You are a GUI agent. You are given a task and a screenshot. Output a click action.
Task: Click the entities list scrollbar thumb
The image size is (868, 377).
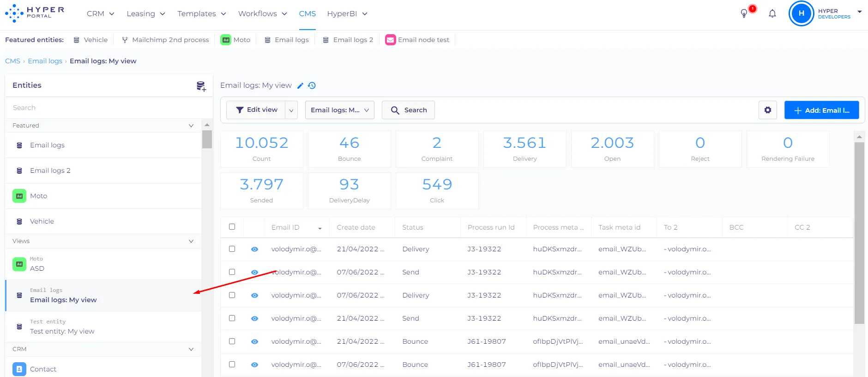(x=207, y=139)
